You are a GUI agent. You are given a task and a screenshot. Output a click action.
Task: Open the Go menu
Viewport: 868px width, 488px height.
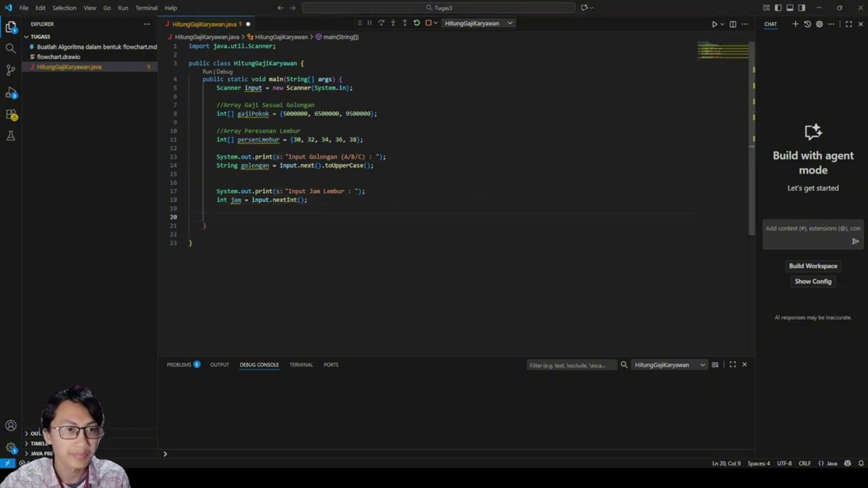click(107, 8)
